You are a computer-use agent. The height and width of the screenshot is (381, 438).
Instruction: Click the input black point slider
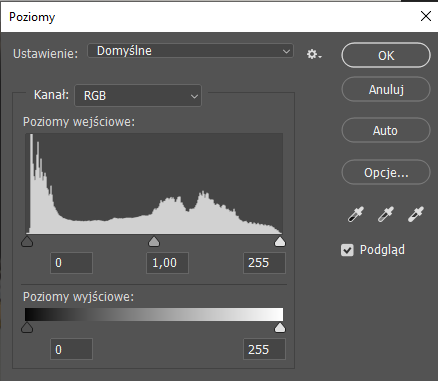27,242
